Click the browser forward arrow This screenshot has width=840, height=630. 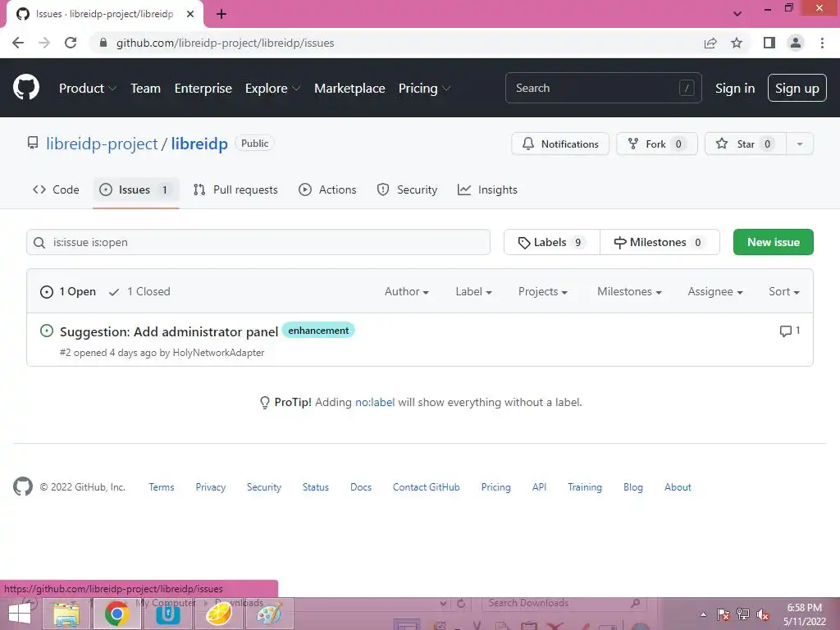click(44, 43)
